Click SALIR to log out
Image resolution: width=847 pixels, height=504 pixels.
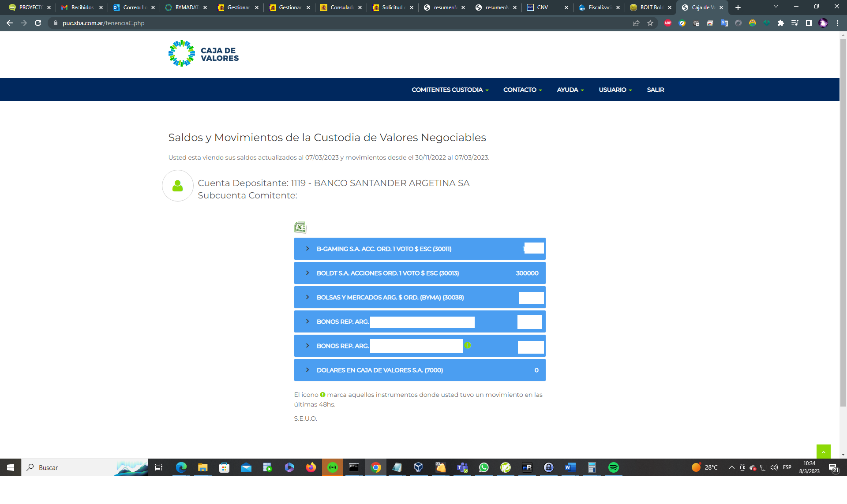(656, 90)
